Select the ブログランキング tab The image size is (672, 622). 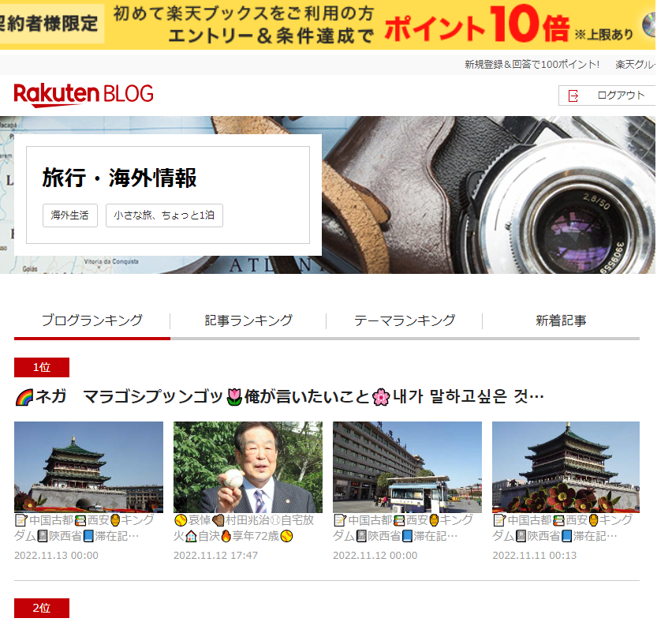pos(92,320)
